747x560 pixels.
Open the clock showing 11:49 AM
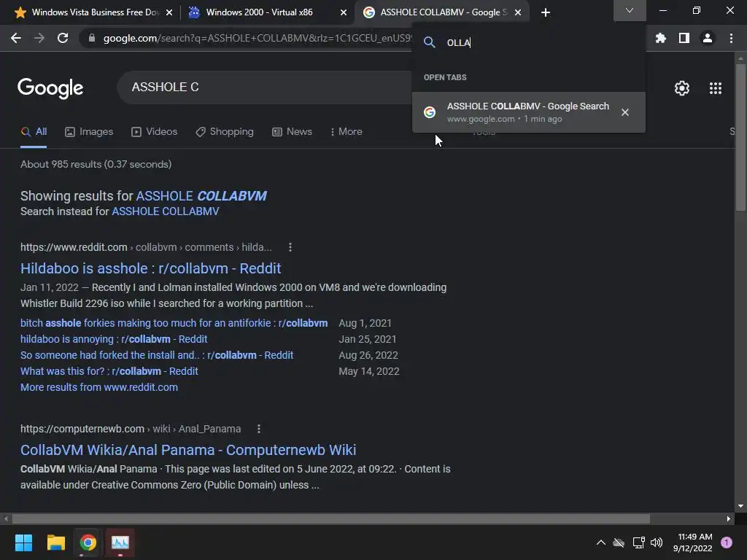694,542
